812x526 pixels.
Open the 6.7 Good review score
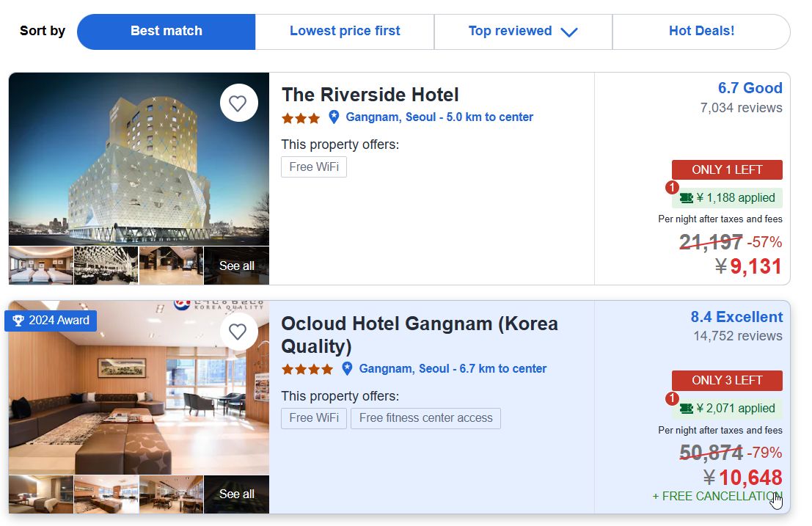coord(750,89)
